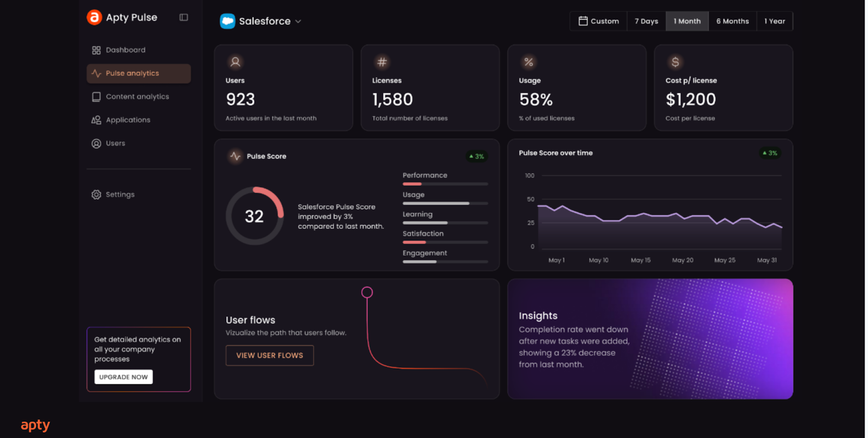Click the 'Cost per license' caption
The image size is (868, 438).
pyautogui.click(x=690, y=118)
